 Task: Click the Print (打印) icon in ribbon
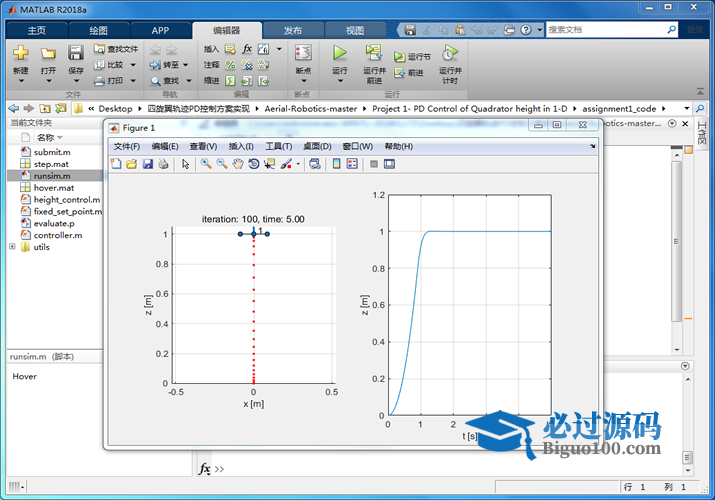point(109,81)
